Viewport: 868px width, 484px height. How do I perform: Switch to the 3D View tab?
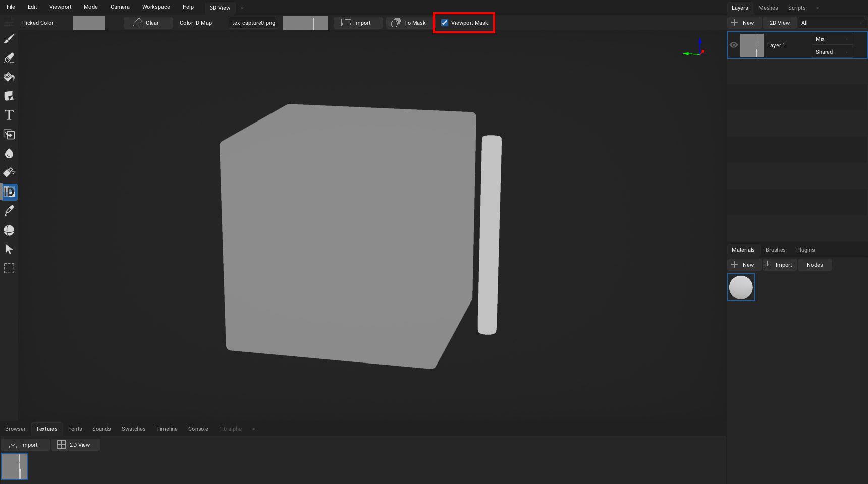tap(220, 8)
